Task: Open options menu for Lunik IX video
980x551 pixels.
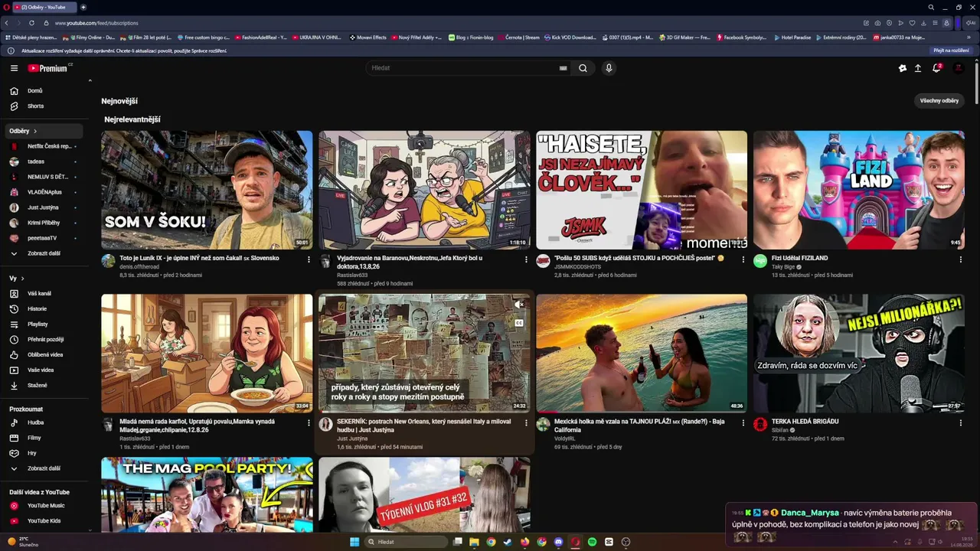Action: 309,259
